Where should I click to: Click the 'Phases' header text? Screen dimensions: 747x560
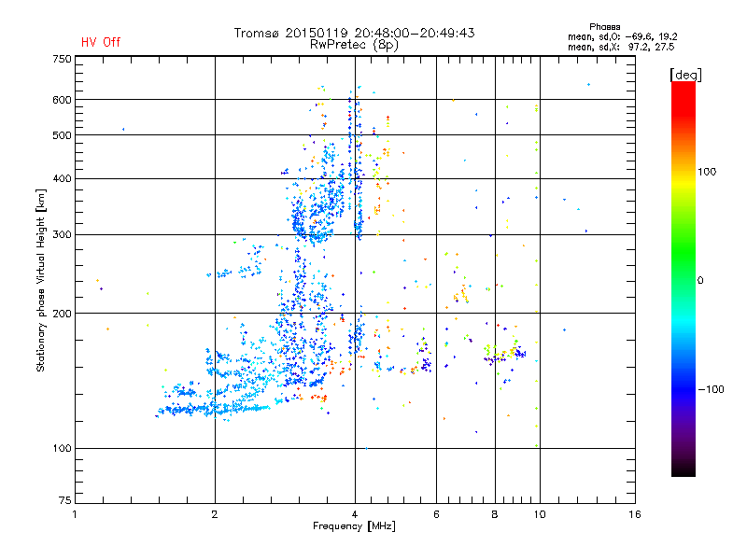click(x=604, y=27)
